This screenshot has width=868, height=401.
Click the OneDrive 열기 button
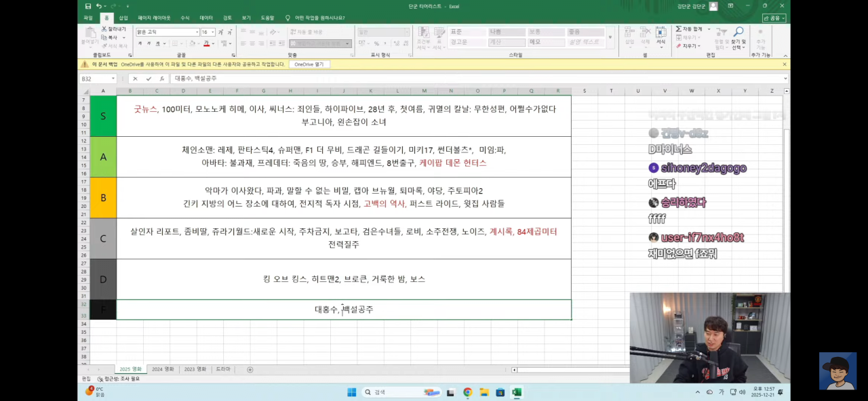309,64
